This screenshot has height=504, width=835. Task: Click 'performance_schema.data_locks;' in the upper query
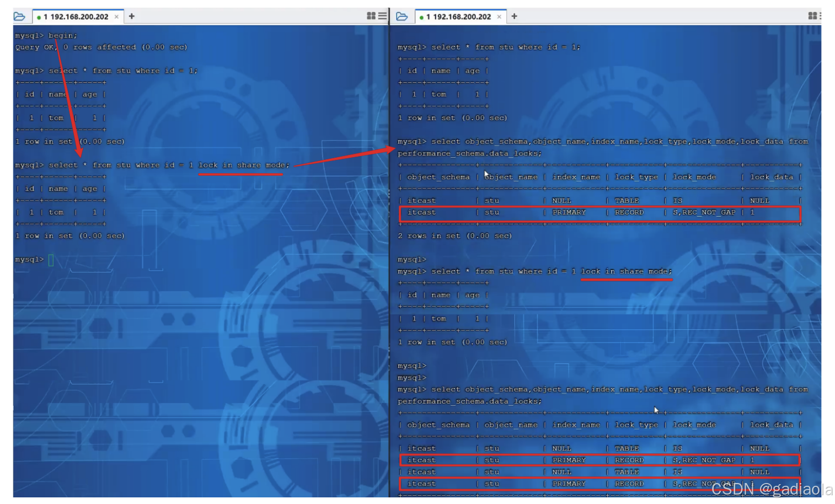pos(470,153)
